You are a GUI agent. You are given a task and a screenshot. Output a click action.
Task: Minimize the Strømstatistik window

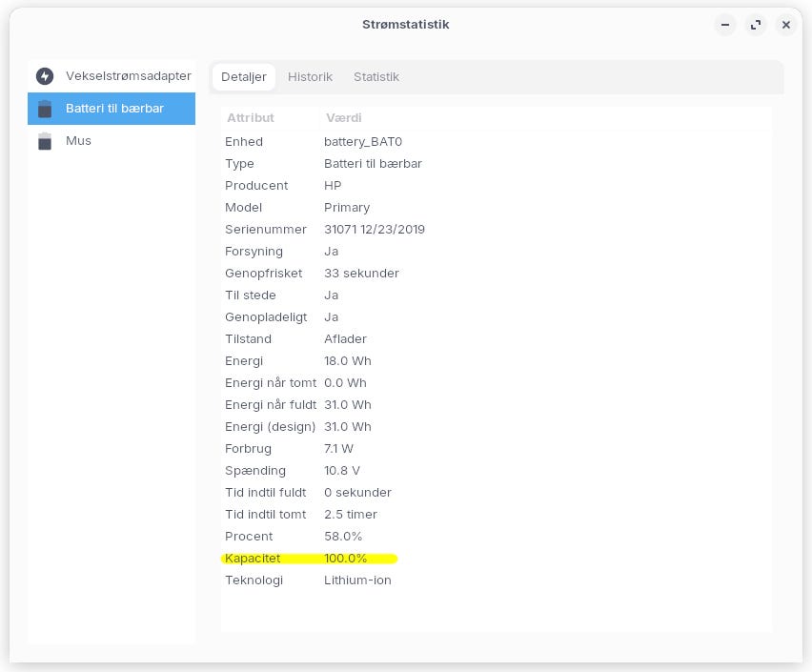725,25
